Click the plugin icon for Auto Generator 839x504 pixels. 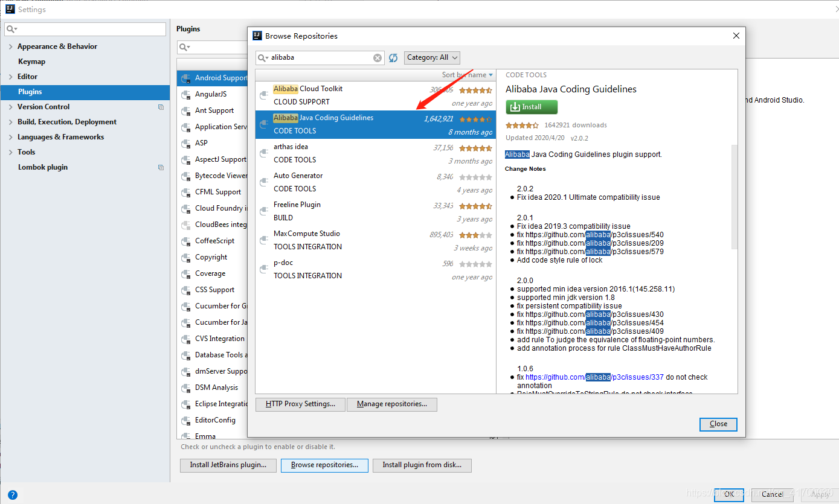point(264,182)
